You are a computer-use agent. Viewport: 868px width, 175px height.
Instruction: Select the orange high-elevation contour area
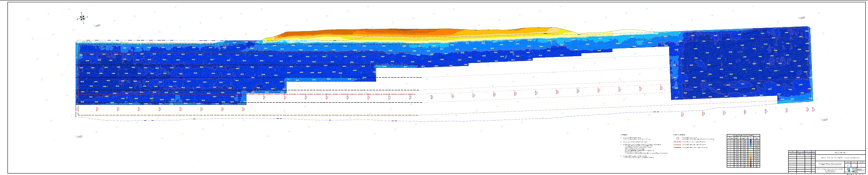tap(375, 33)
